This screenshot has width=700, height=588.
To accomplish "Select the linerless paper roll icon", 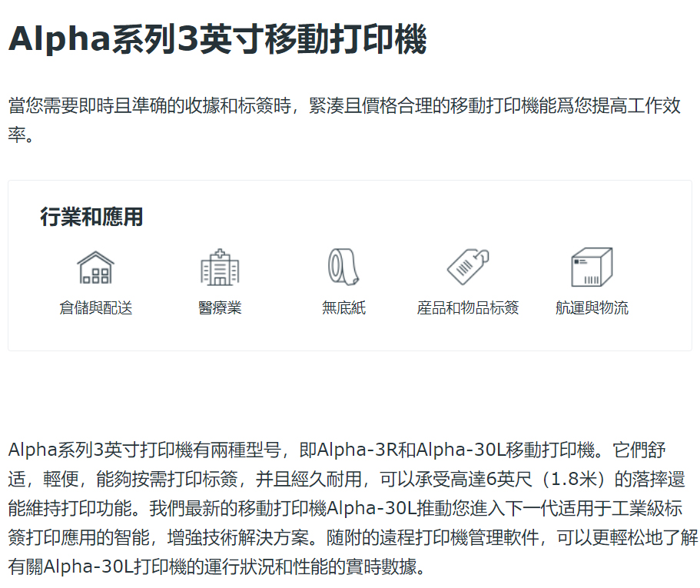I will tap(343, 267).
